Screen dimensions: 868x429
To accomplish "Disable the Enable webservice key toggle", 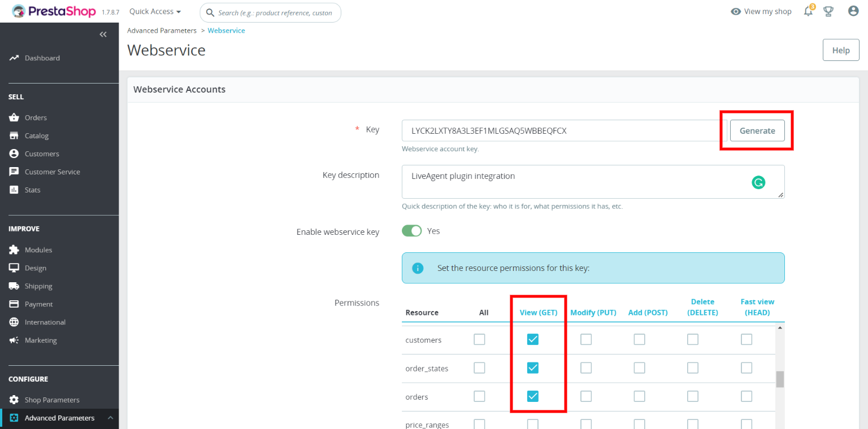I will [x=411, y=231].
